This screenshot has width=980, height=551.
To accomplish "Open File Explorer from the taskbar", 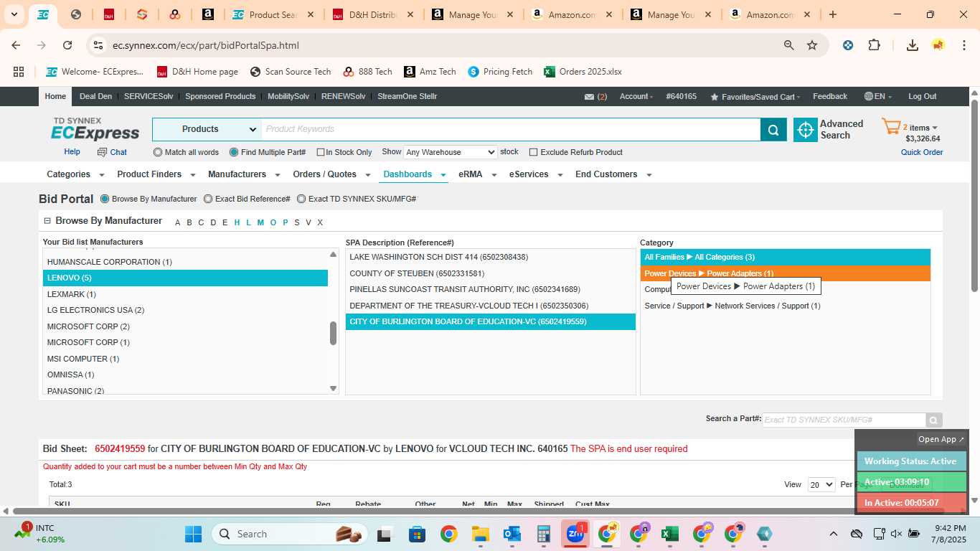I will pyautogui.click(x=480, y=534).
